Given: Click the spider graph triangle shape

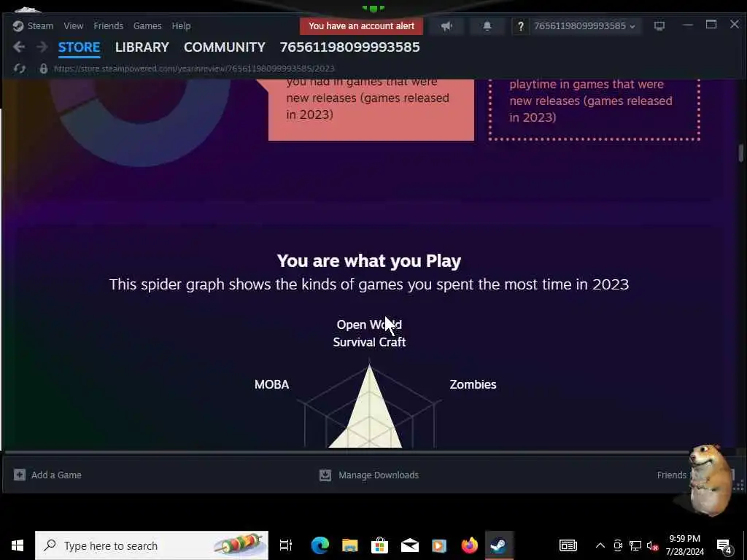Looking at the screenshot, I should click(x=368, y=413).
